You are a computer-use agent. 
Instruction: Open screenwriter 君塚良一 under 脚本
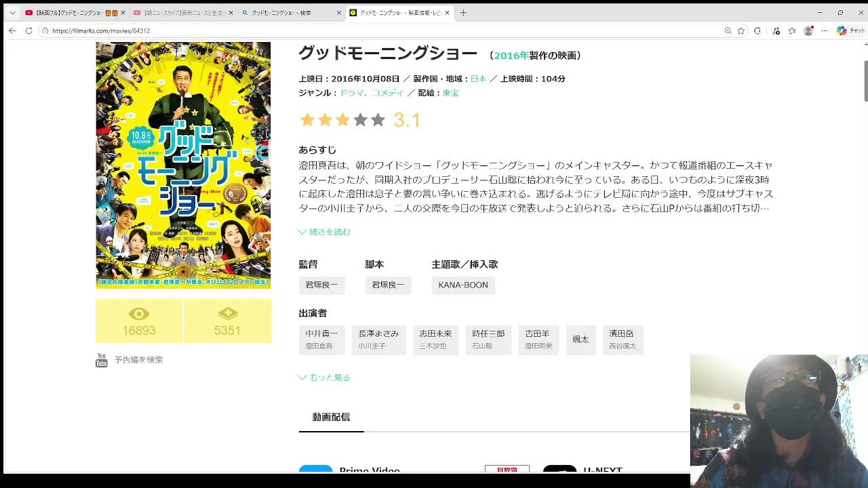click(x=388, y=285)
